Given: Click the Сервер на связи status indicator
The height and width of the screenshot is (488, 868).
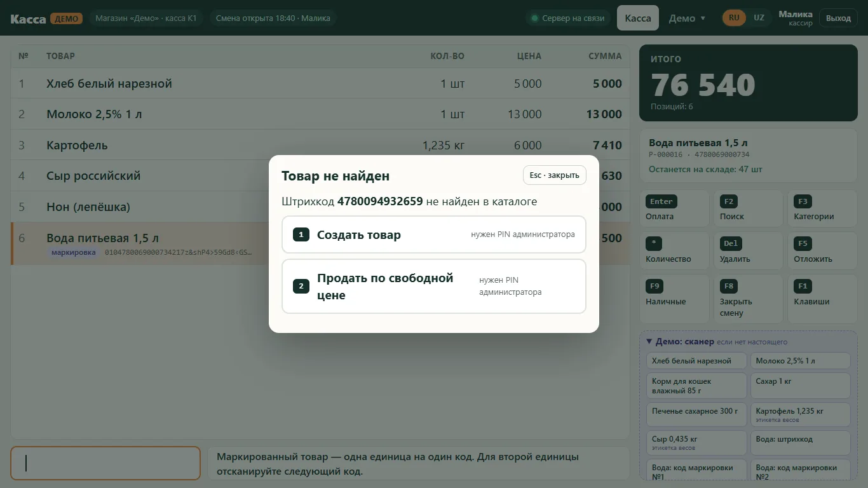Looking at the screenshot, I should click(x=568, y=18).
